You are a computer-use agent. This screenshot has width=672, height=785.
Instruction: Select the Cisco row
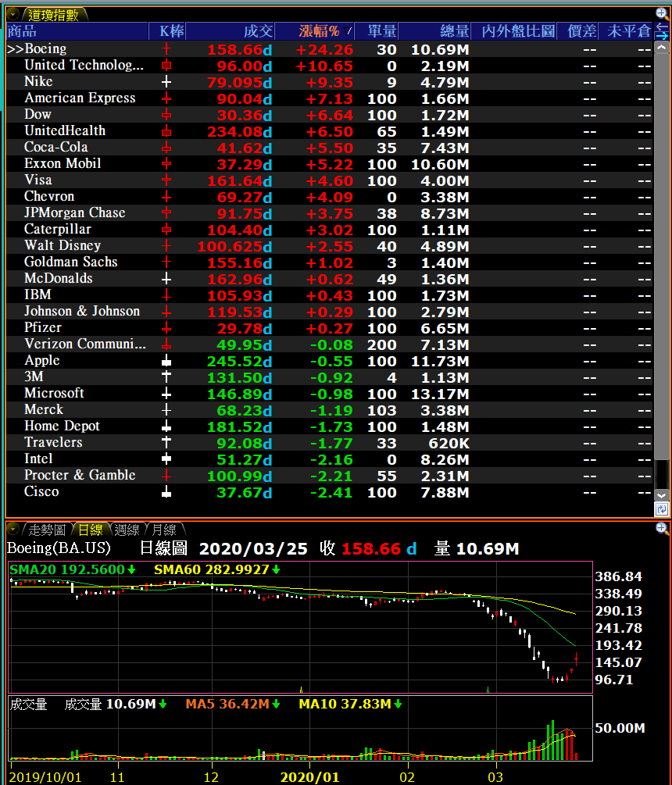point(330,491)
